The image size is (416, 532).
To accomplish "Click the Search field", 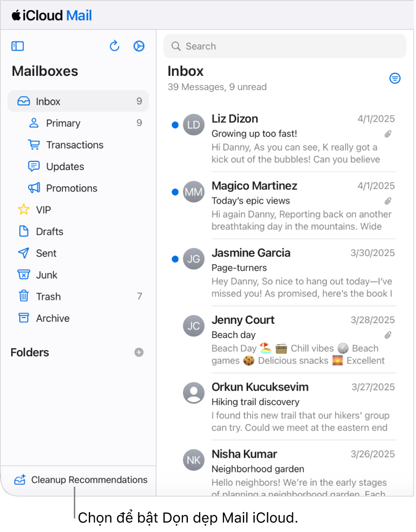I will pyautogui.click(x=285, y=46).
